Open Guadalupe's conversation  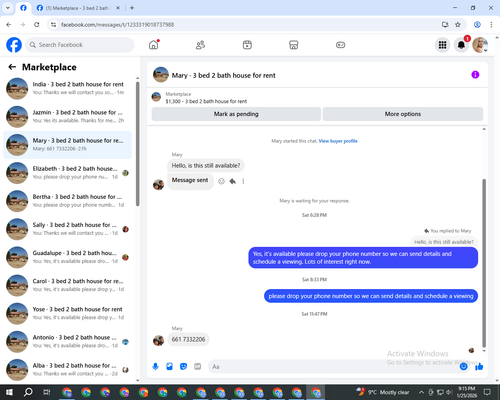pyautogui.click(x=68, y=257)
